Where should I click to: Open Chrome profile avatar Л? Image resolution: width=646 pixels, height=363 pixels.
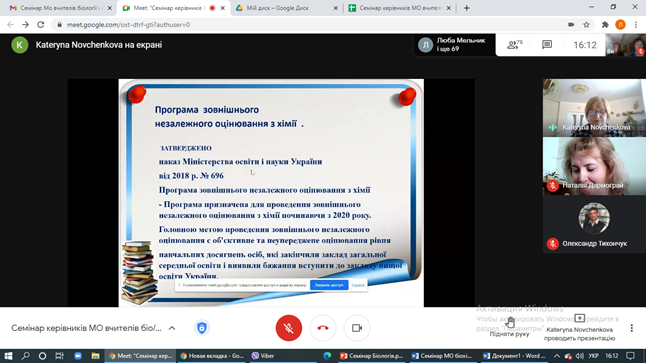click(x=620, y=25)
